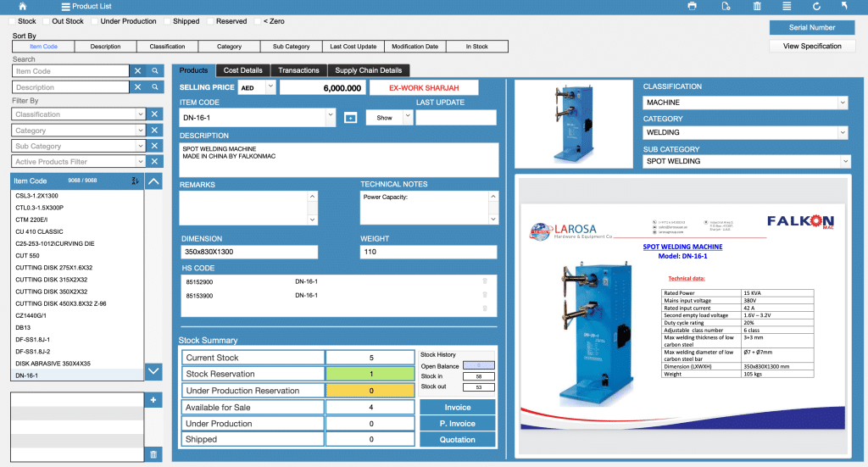868x467 pixels.
Task: Select CUT 550 in the item list
Action: point(28,255)
